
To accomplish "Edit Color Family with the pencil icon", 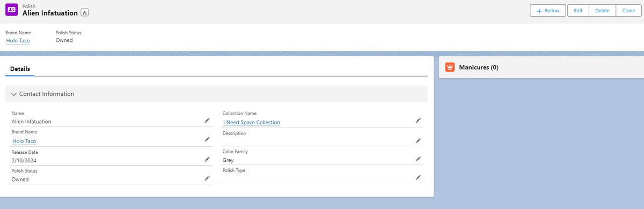I will pyautogui.click(x=418, y=159).
